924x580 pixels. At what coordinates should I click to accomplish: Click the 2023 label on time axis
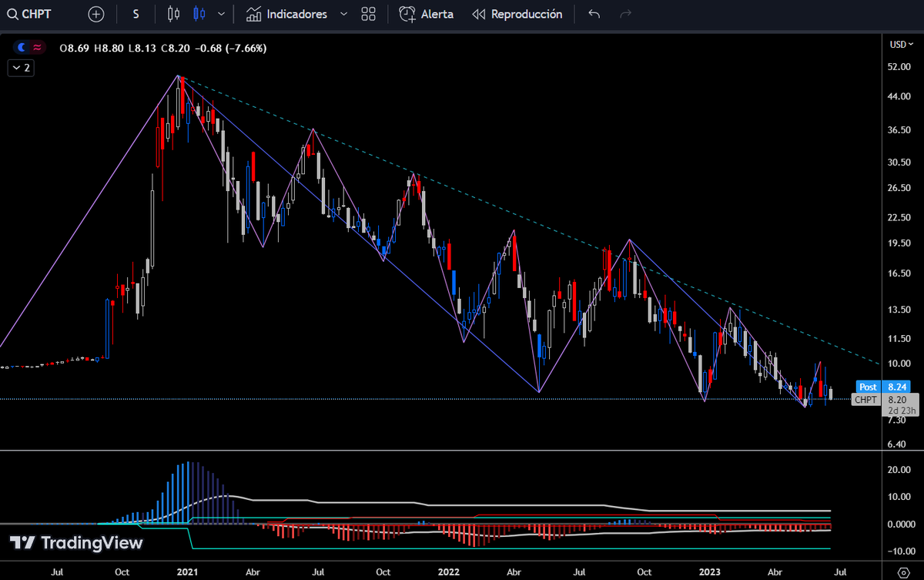[708, 572]
